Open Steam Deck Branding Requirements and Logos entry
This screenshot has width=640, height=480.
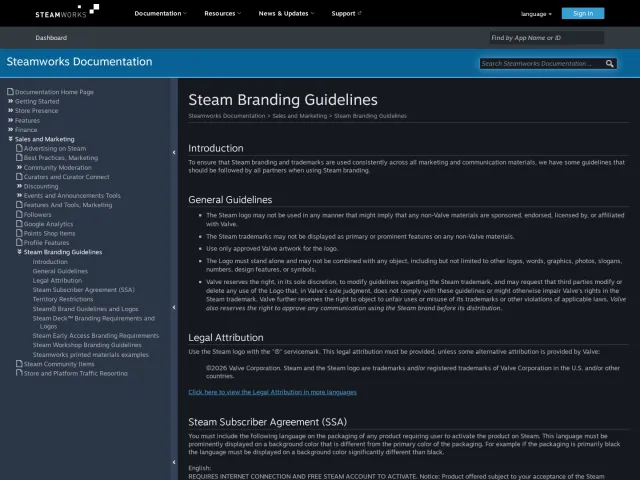[93, 322]
